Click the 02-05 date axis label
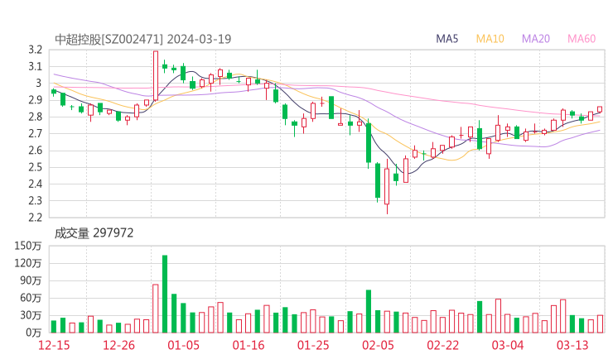This screenshot has height=364, width=613. coord(378,345)
